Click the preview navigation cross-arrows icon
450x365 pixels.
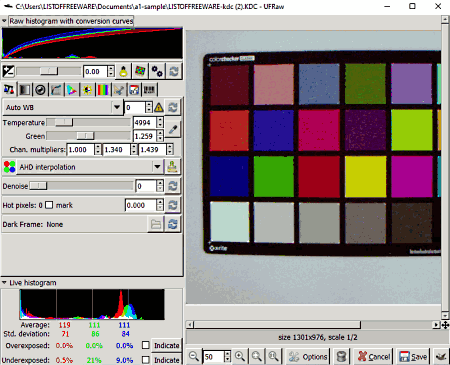(445, 325)
